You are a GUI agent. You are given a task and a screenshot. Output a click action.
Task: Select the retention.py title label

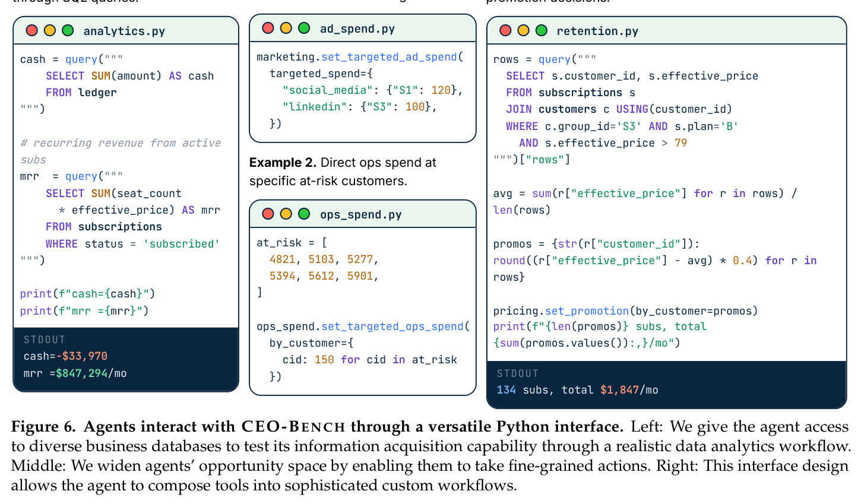[x=597, y=31]
